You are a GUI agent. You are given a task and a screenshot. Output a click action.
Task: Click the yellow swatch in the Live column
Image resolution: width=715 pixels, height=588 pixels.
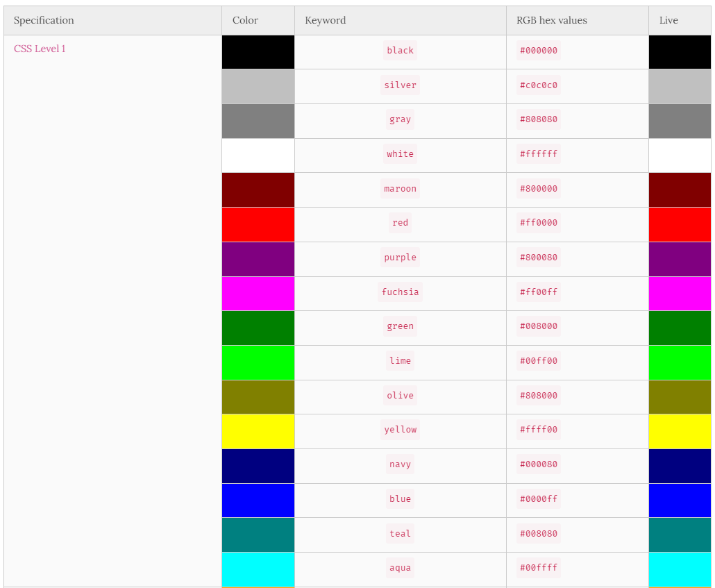pyautogui.click(x=680, y=431)
